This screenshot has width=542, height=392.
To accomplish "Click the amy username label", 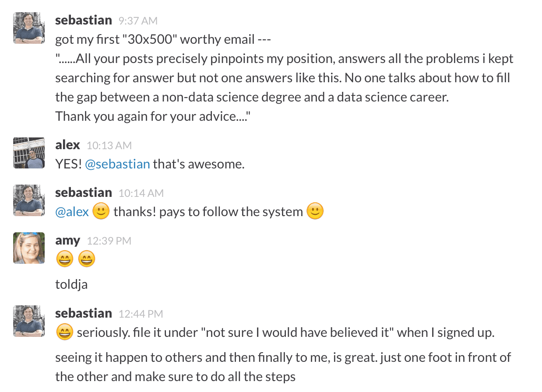I will pos(68,241).
